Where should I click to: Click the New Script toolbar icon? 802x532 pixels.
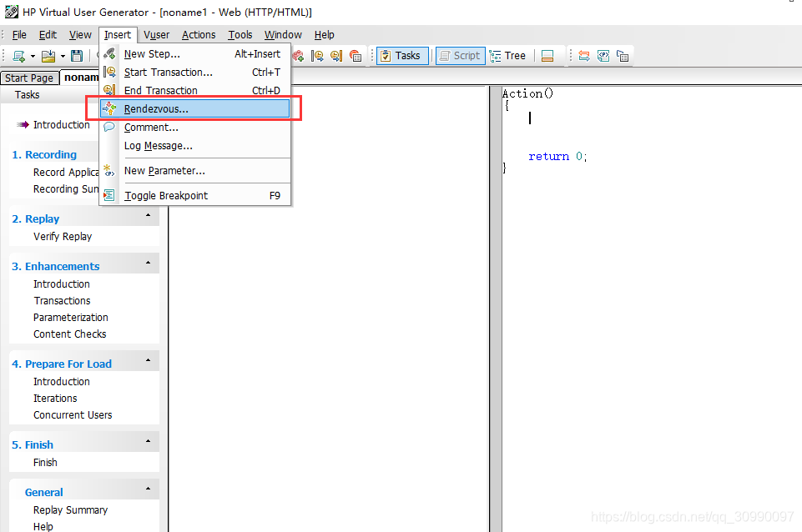(19, 56)
